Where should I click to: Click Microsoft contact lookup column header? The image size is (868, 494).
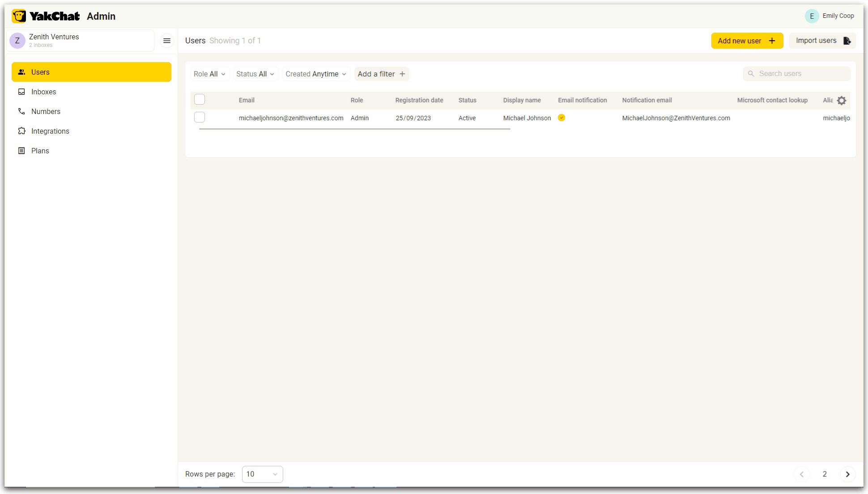coord(772,100)
